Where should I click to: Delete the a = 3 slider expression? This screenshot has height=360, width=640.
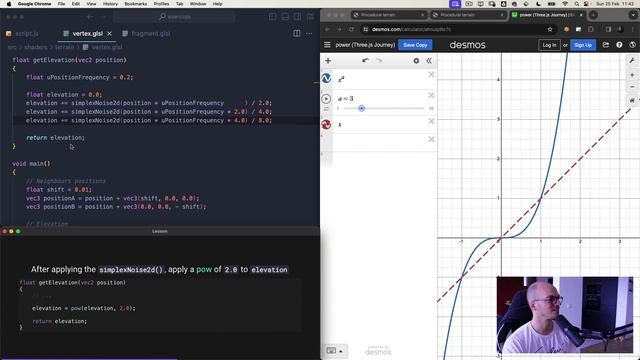coord(431,95)
